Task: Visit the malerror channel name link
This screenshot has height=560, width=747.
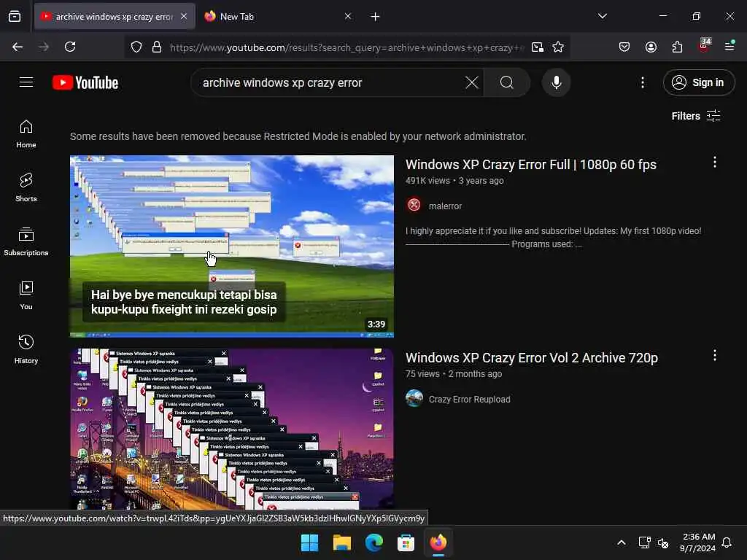Action: 445,206
